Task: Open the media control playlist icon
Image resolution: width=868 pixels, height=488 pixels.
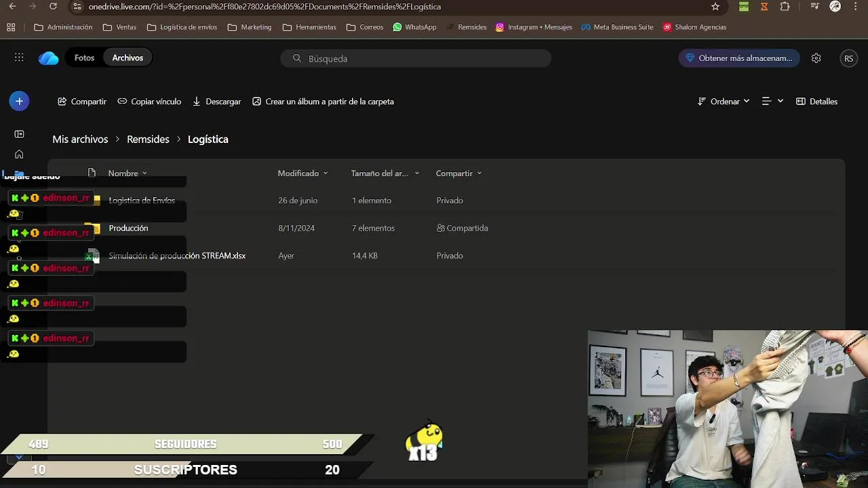Action: tap(815, 7)
